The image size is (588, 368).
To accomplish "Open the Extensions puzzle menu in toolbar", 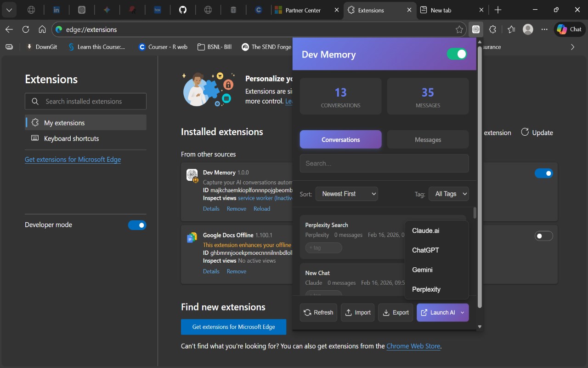I will point(492,29).
